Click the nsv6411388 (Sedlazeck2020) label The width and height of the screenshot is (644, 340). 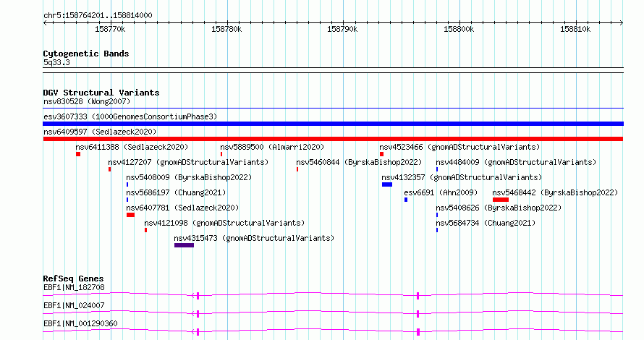132,147
